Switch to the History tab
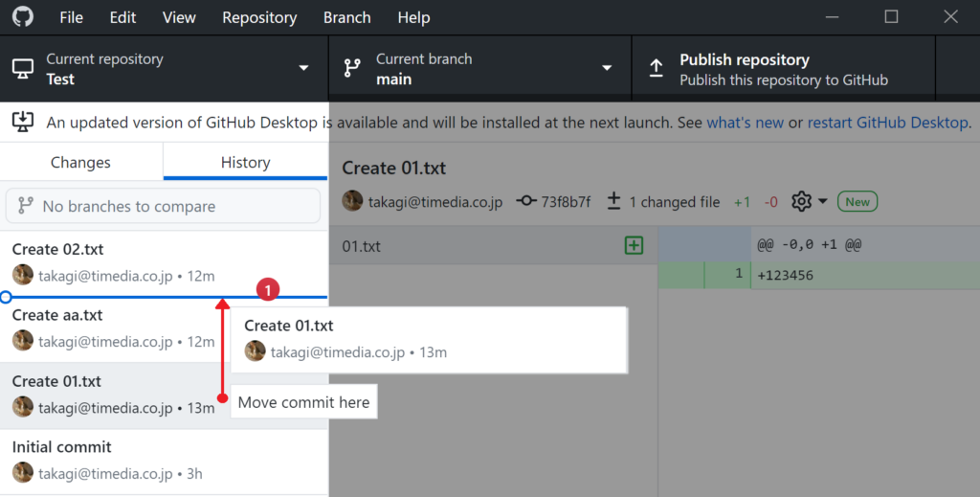This screenshot has width=980, height=497. 245,162
